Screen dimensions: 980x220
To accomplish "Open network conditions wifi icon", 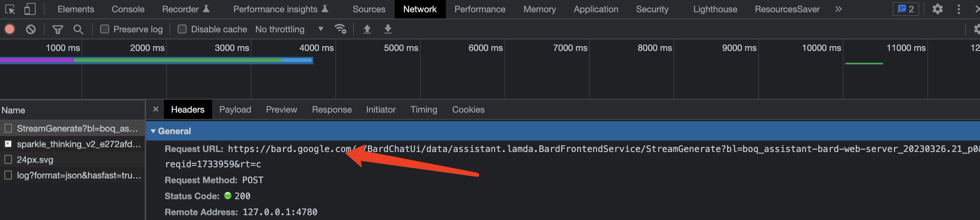I will [340, 29].
